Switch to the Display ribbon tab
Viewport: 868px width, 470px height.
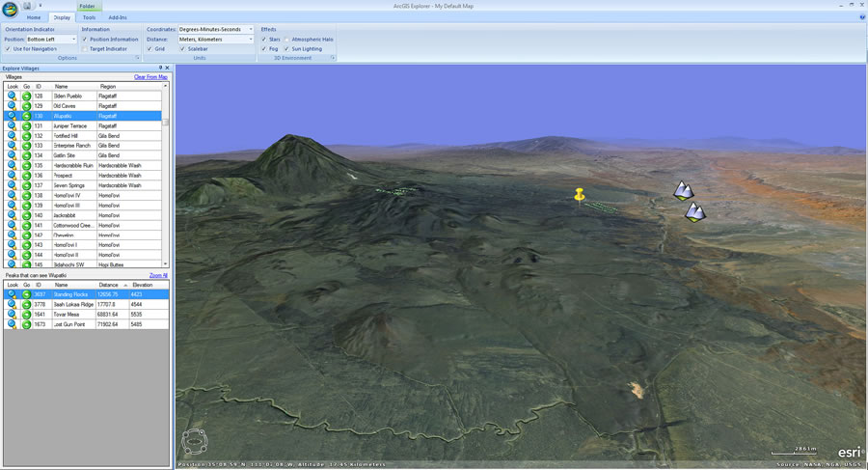(x=62, y=17)
